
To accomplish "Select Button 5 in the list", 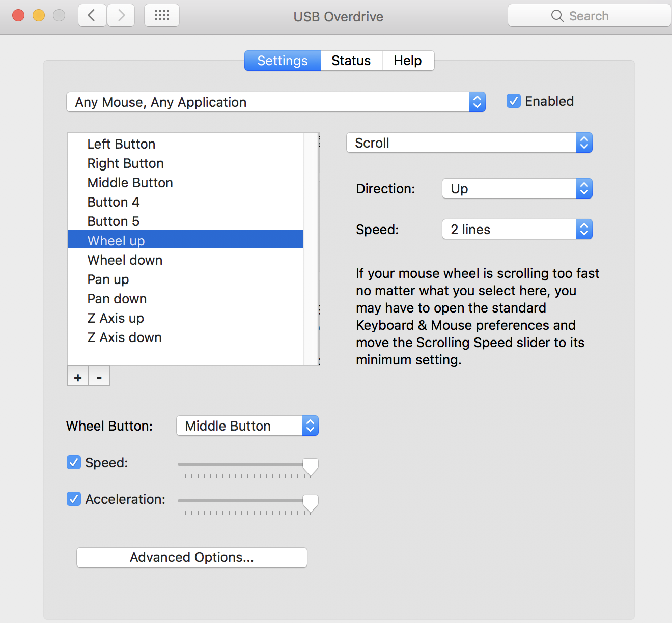I will (185, 221).
